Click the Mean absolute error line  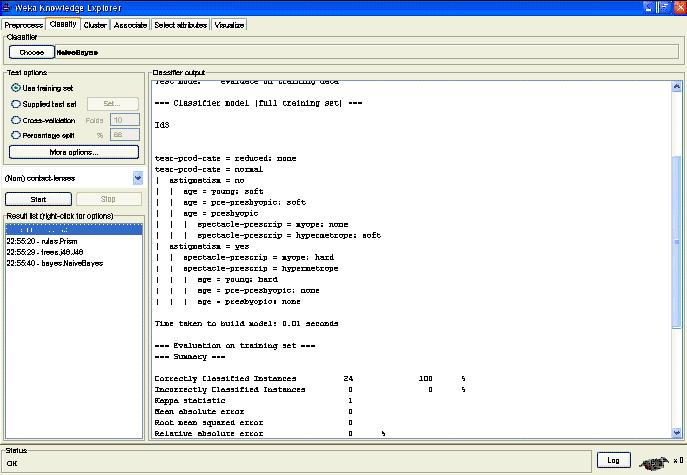click(x=254, y=411)
